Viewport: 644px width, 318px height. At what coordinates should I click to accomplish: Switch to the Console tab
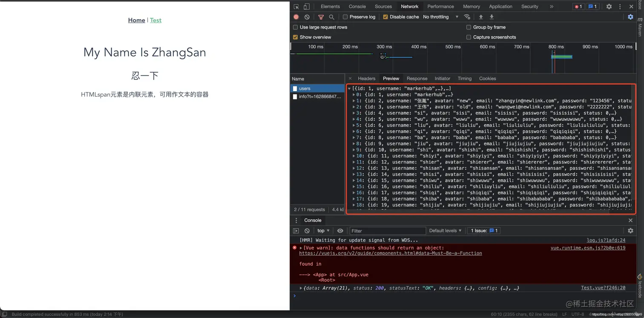coord(357,6)
